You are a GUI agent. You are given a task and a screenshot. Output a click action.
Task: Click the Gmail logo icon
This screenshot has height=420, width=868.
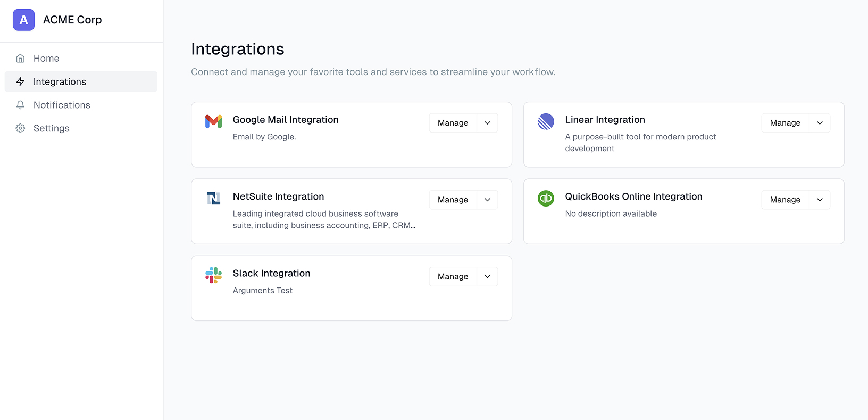tap(213, 121)
